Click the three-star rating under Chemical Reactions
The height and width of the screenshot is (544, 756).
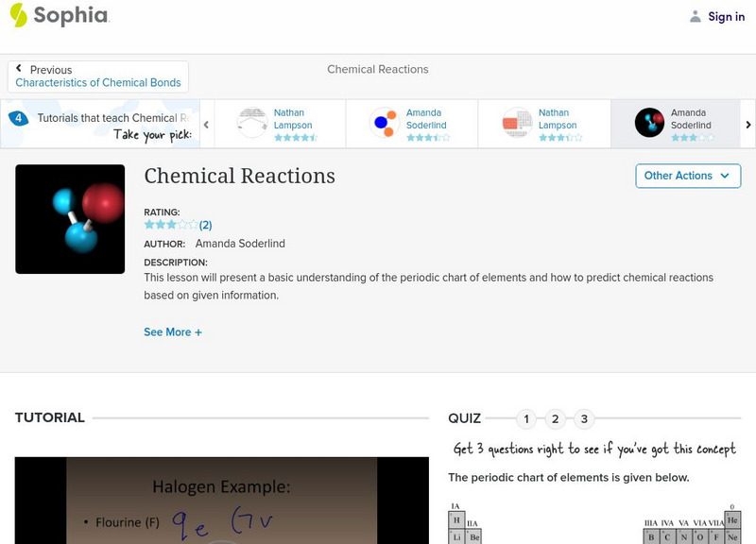pyautogui.click(x=171, y=225)
